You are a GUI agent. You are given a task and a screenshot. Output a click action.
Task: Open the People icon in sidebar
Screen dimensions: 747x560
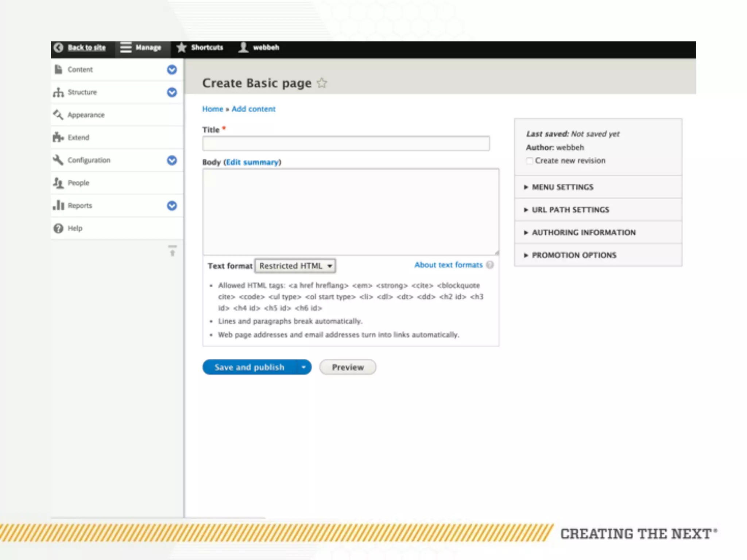coord(58,183)
